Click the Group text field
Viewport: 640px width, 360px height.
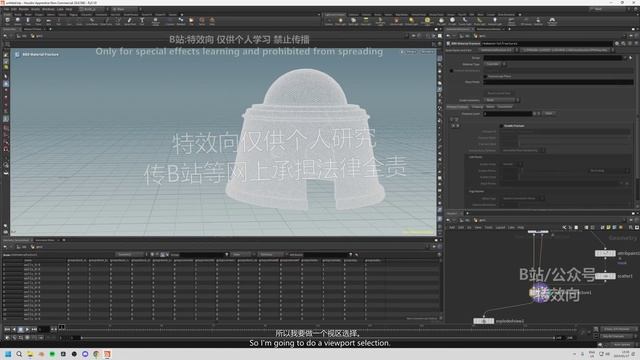[553, 58]
